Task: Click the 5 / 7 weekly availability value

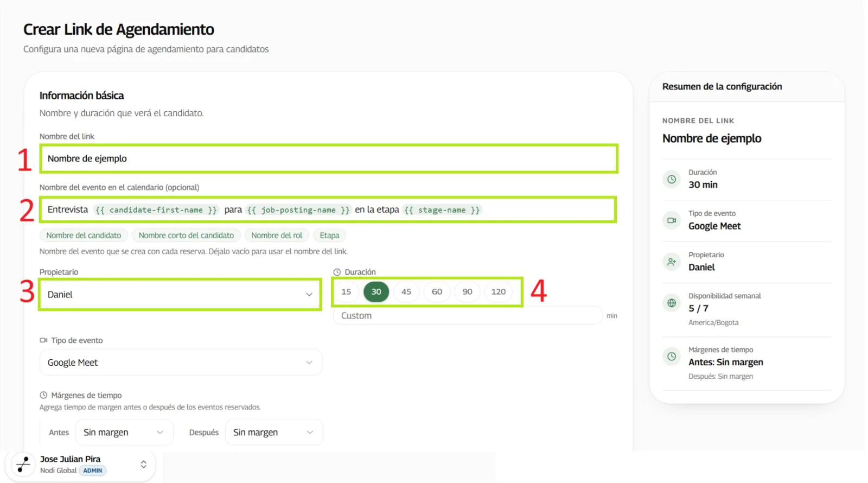Action: 698,308
